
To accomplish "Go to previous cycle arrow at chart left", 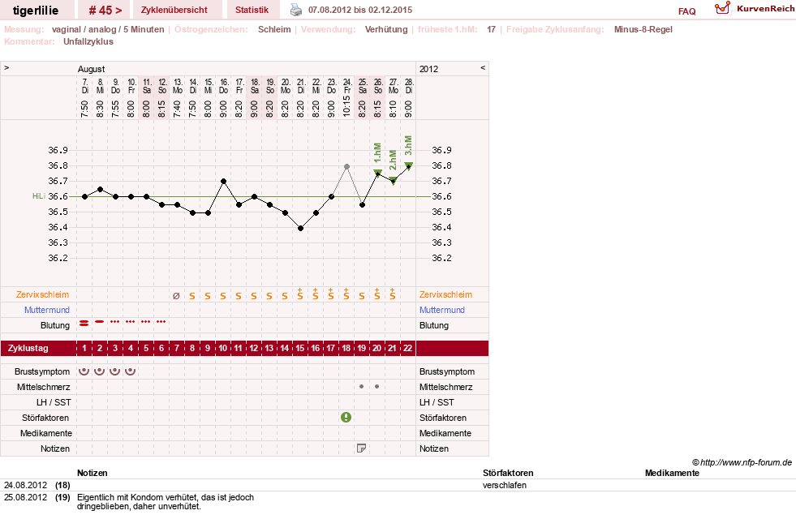I will [x=6, y=67].
